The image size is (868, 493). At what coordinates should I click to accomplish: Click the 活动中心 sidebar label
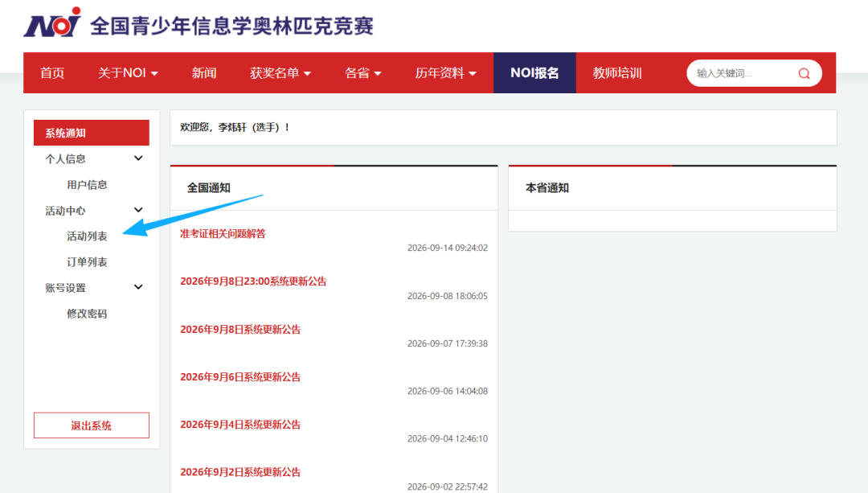(x=65, y=211)
